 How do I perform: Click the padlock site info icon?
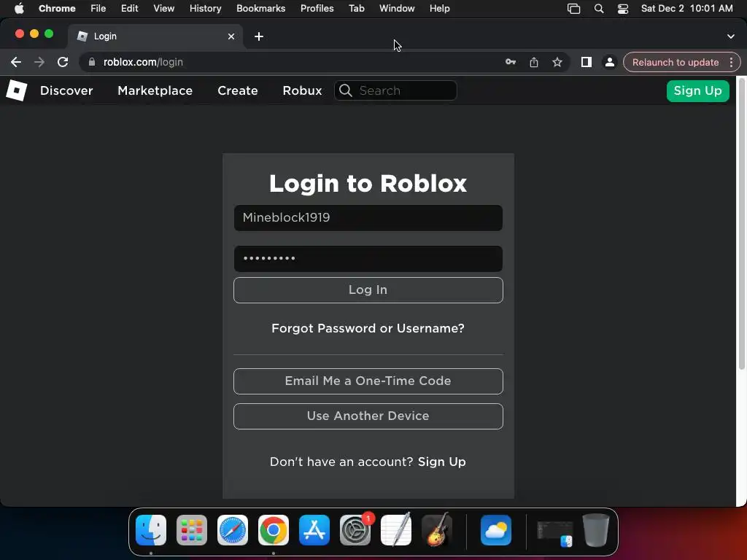click(92, 62)
